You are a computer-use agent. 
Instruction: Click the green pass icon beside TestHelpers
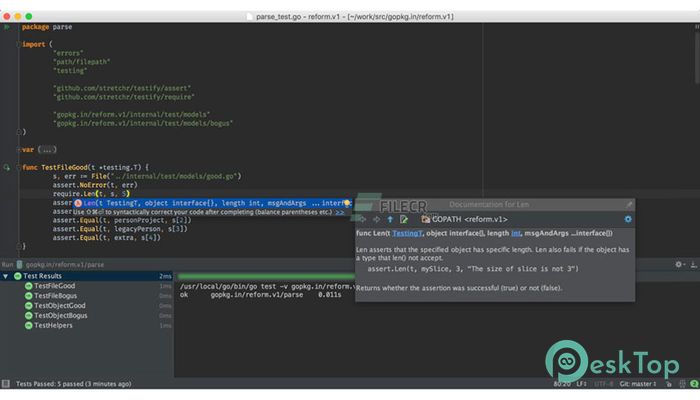(29, 325)
